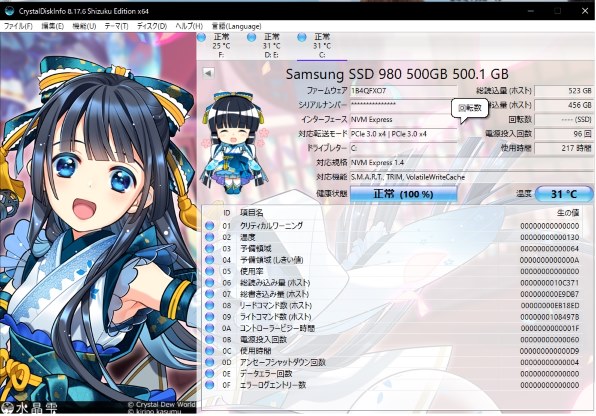Viewport: 596px width, 416px height.
Task: Click the chibi Shizuku character image
Action: point(235,143)
